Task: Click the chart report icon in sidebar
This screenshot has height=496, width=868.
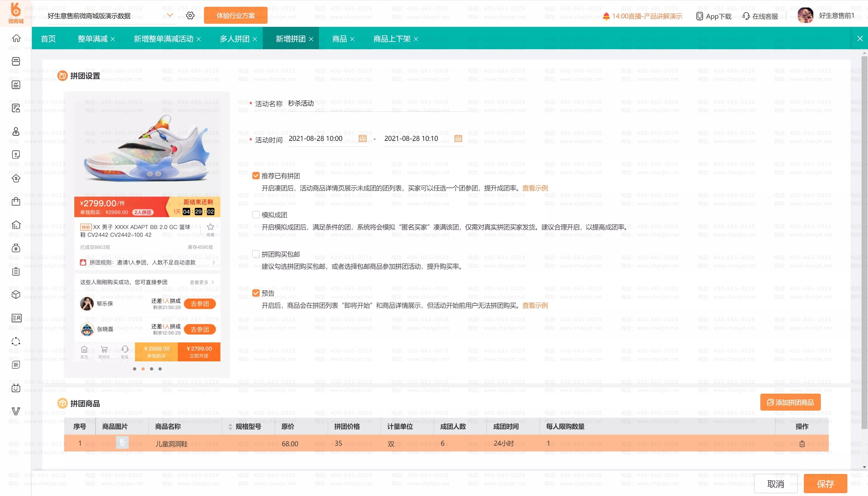Action: click(16, 85)
